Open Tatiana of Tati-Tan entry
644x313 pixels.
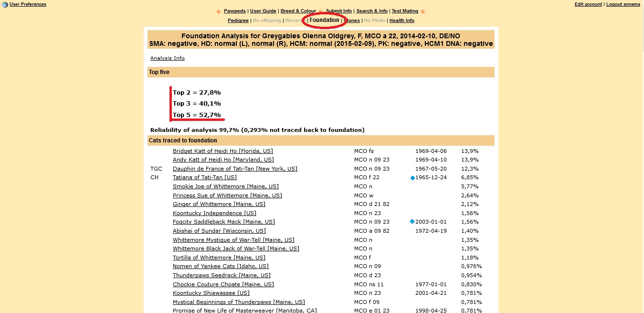(205, 177)
